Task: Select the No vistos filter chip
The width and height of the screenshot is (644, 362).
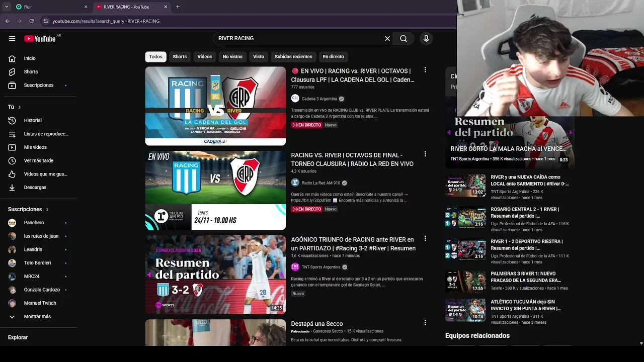Action: click(x=232, y=56)
